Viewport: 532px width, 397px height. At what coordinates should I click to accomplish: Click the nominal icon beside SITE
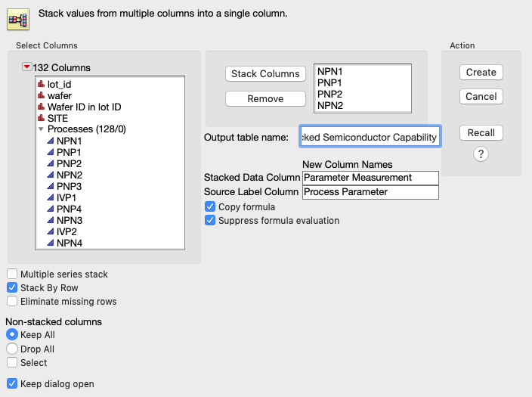(x=41, y=119)
